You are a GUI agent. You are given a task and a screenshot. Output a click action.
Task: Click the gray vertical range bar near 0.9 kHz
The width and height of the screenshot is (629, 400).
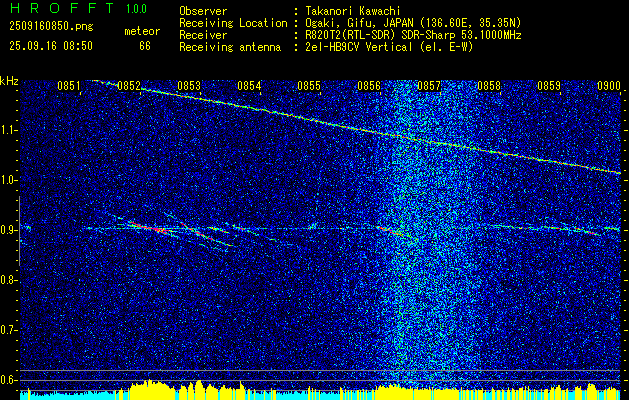pos(19,231)
